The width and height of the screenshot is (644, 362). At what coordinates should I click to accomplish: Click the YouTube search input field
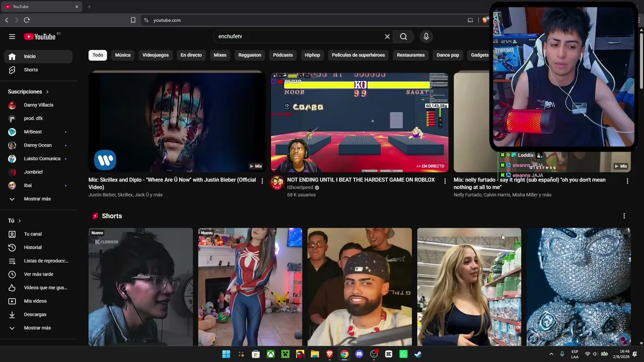click(299, 37)
